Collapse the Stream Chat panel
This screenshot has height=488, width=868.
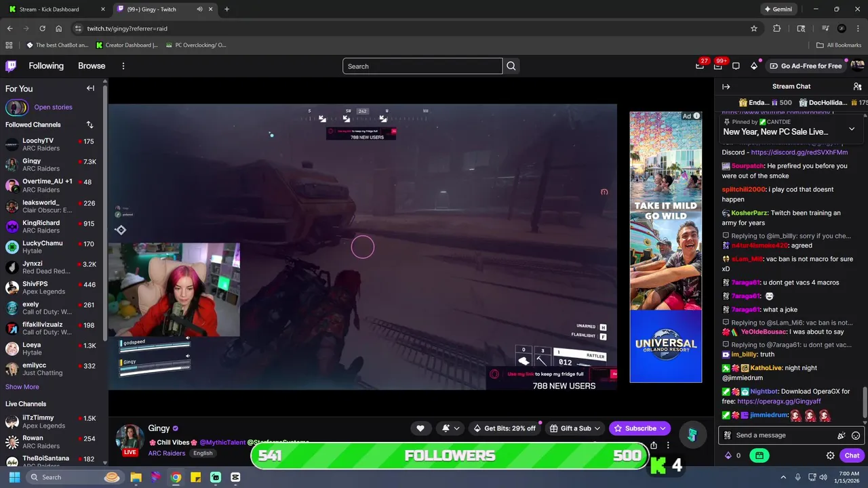[x=726, y=87]
